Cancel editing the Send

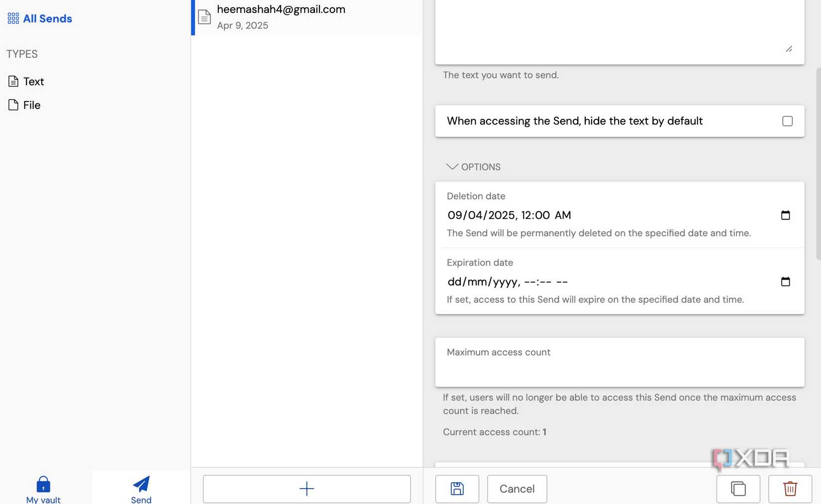[517, 489]
